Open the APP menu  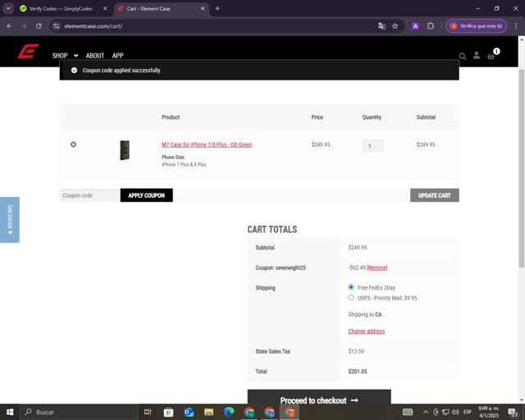(118, 56)
